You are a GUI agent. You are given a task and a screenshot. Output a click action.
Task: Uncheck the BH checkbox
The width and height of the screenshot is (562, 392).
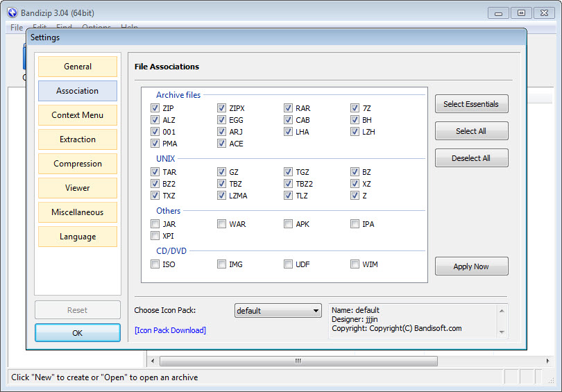355,119
